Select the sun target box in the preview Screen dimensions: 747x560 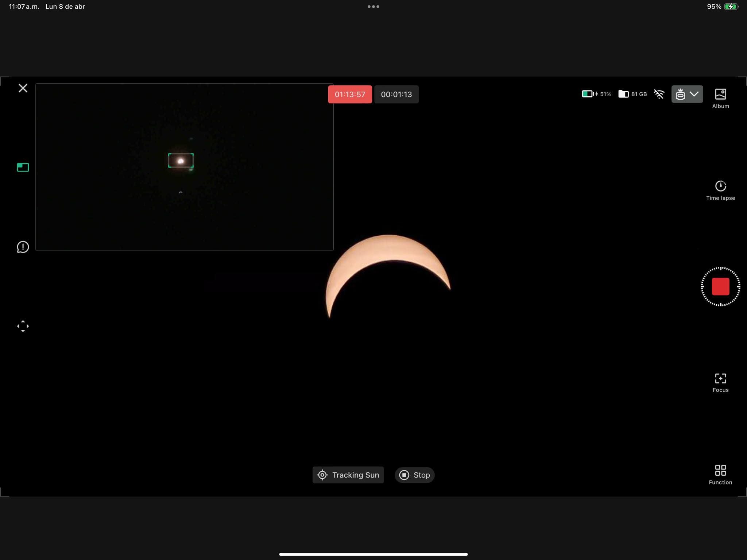point(181,161)
